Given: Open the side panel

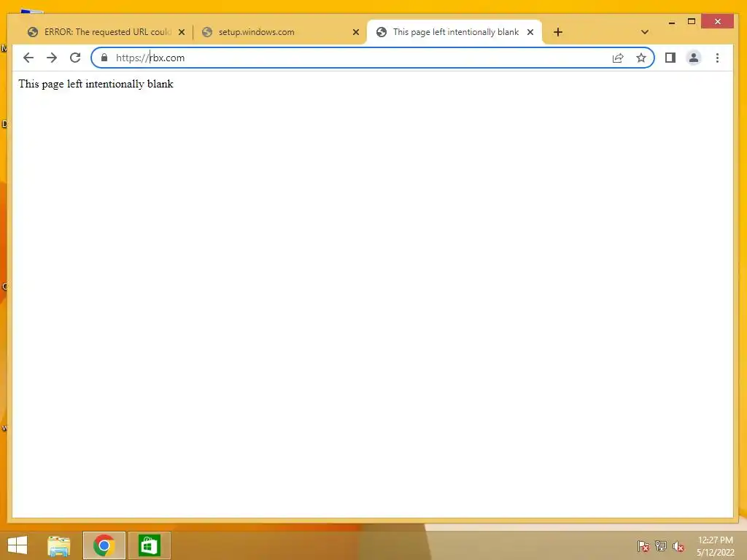Looking at the screenshot, I should (670, 58).
